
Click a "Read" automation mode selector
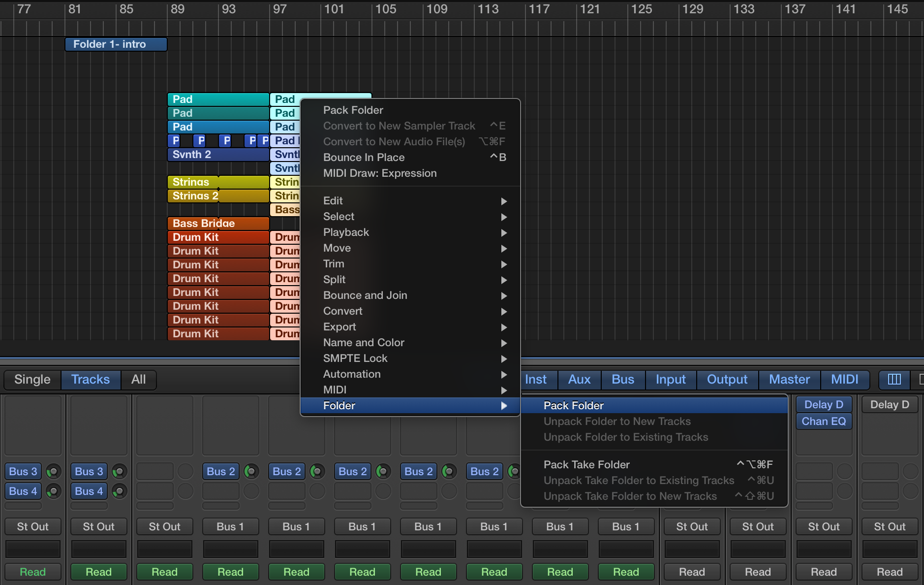click(x=32, y=572)
